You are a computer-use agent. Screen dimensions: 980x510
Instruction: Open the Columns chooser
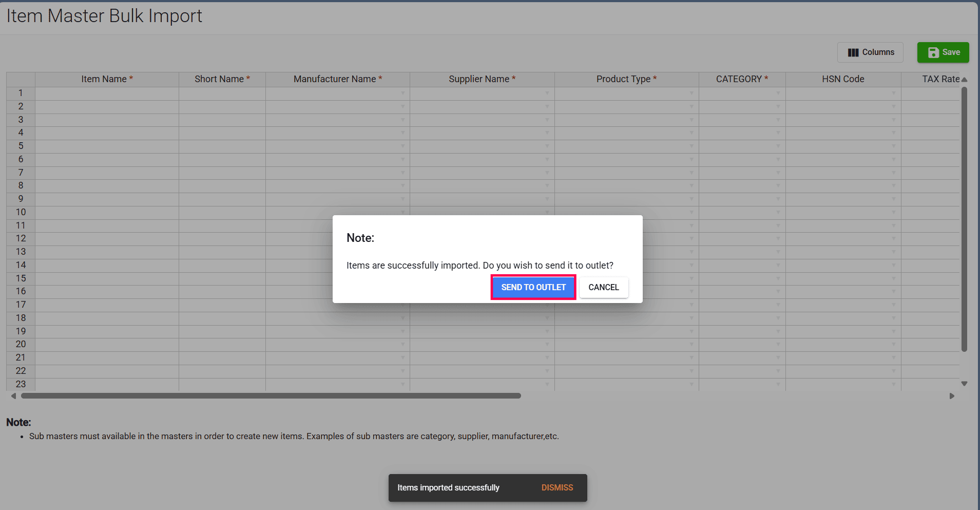pos(870,52)
